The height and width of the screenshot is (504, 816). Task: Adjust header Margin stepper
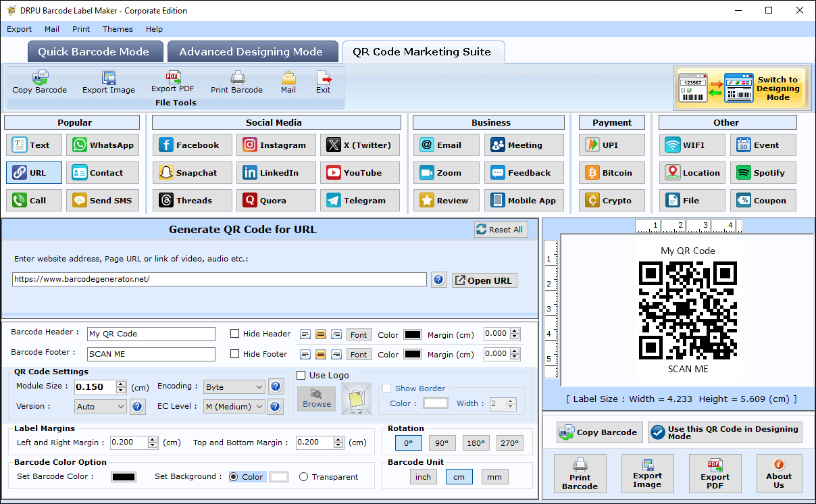tap(515, 334)
